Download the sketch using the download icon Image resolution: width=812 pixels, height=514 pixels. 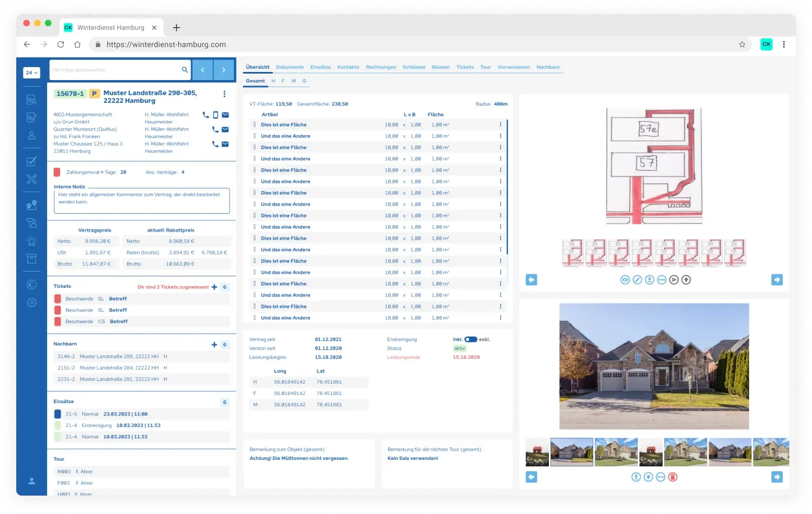650,280
